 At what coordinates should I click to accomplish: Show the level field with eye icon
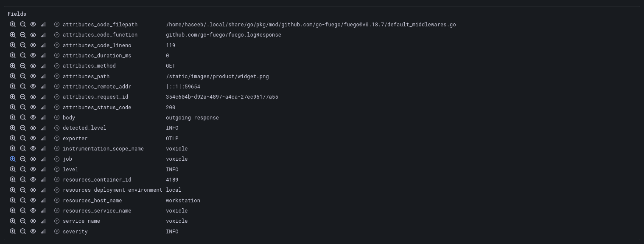(x=33, y=170)
